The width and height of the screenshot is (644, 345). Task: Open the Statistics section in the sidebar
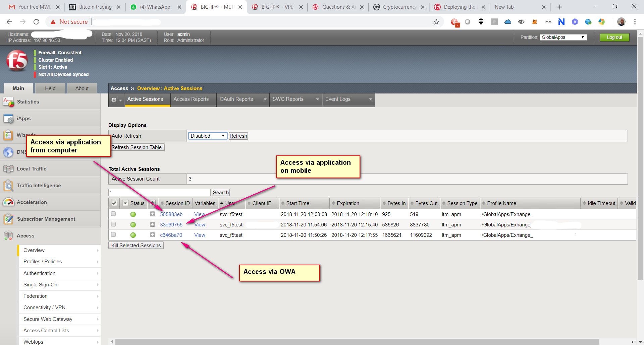[x=8, y=102]
